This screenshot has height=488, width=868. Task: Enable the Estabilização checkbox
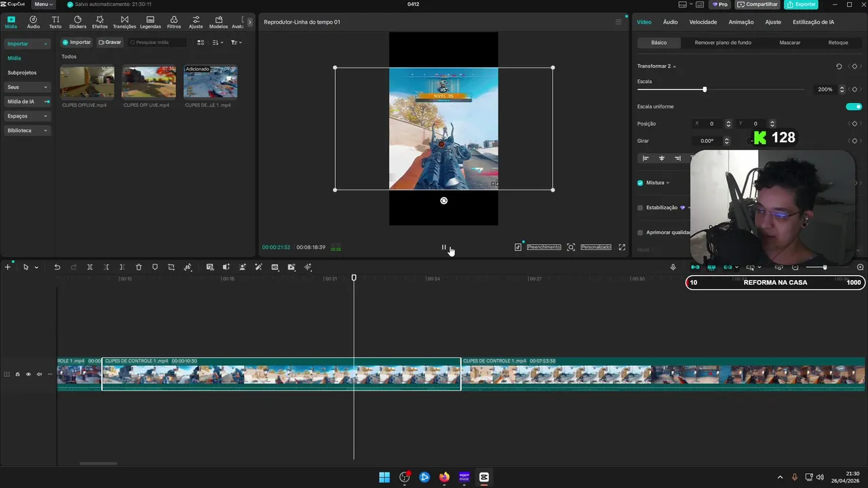pos(640,207)
